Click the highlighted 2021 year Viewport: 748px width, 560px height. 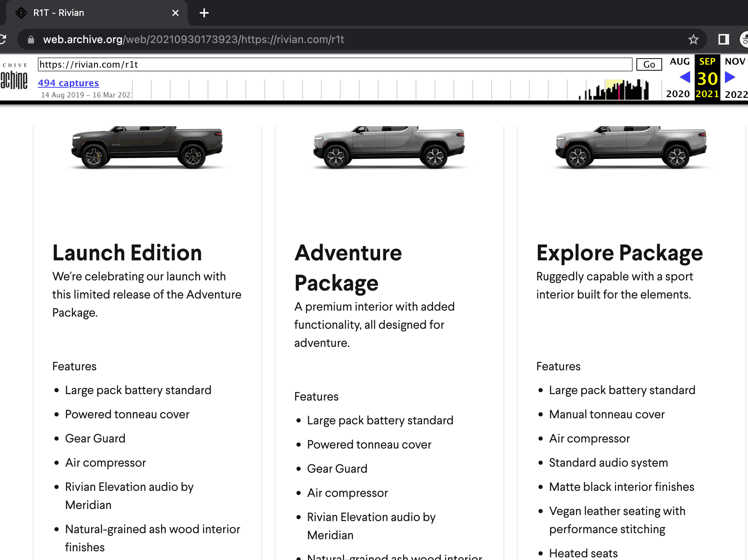coord(707,94)
